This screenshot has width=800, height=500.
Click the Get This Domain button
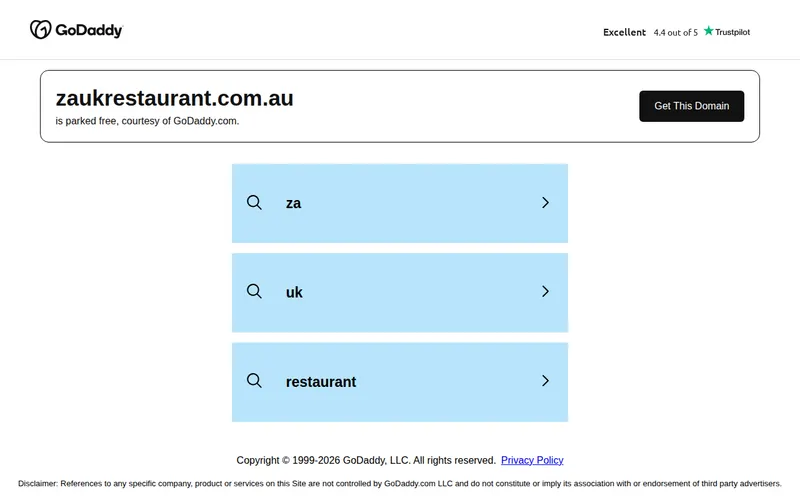(691, 106)
